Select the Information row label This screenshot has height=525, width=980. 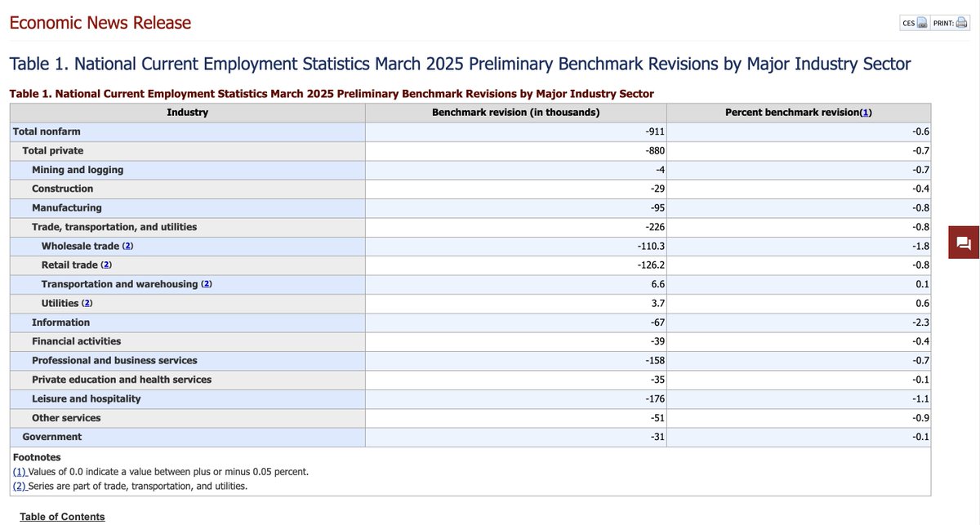pyautogui.click(x=61, y=323)
